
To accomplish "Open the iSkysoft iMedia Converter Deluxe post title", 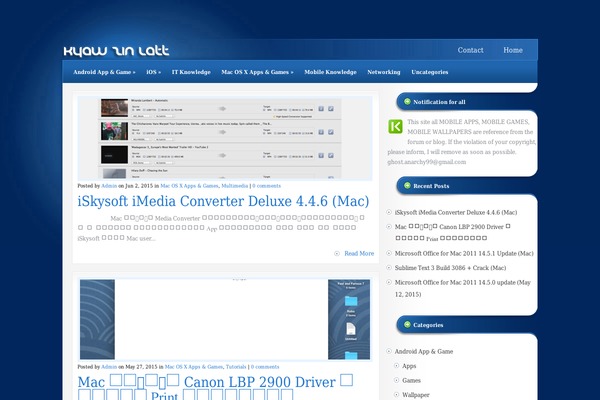I will click(x=223, y=201).
